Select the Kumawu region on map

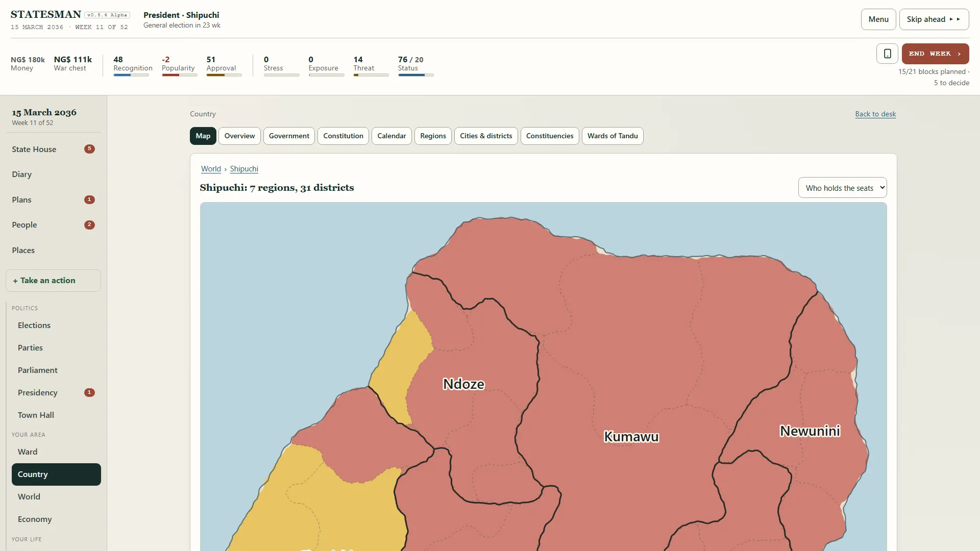(x=631, y=437)
